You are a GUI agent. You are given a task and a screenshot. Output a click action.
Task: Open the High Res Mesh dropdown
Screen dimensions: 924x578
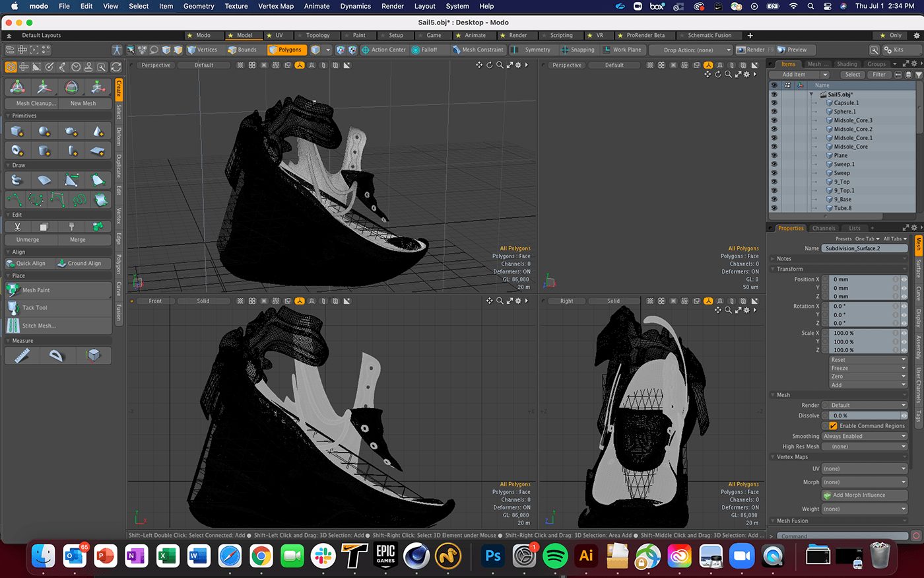pos(865,447)
